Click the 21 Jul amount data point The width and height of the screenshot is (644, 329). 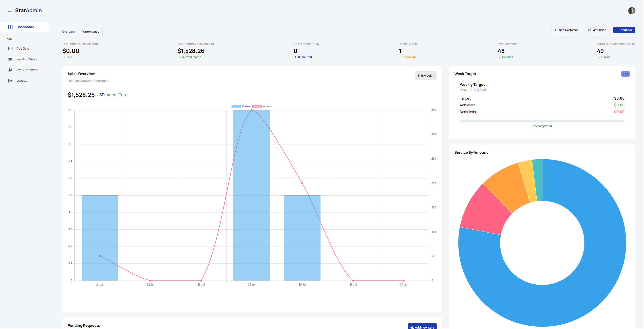(100, 256)
